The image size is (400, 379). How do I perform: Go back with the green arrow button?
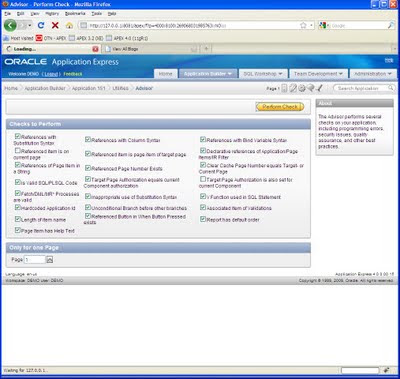pos(10,25)
